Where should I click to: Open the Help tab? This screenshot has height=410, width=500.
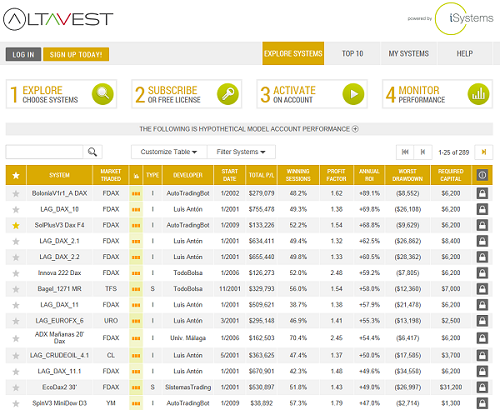coord(465,53)
